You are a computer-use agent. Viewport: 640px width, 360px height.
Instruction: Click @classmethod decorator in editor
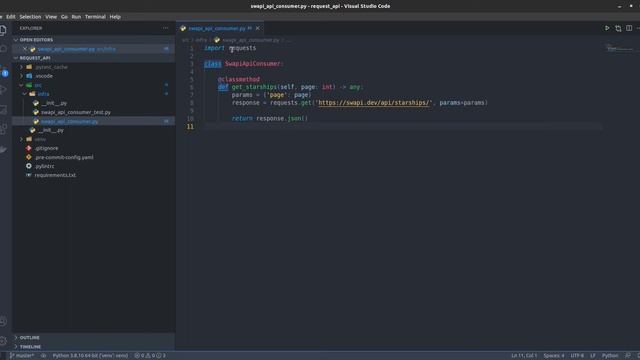coord(239,79)
